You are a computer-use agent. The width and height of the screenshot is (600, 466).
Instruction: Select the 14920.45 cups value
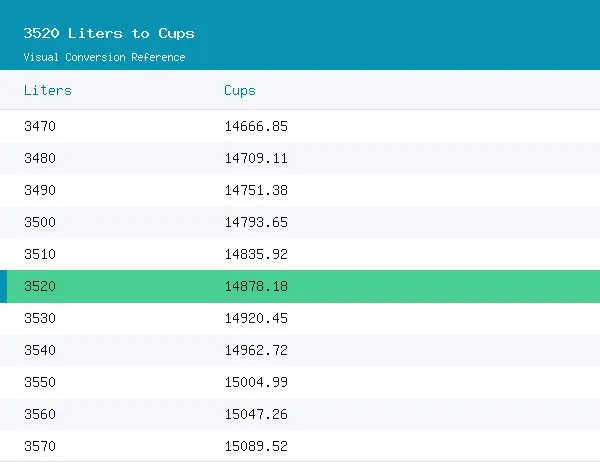(256, 318)
